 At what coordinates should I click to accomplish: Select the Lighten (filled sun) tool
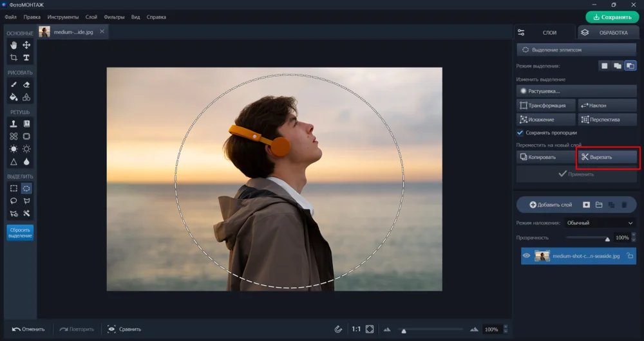[14, 149]
